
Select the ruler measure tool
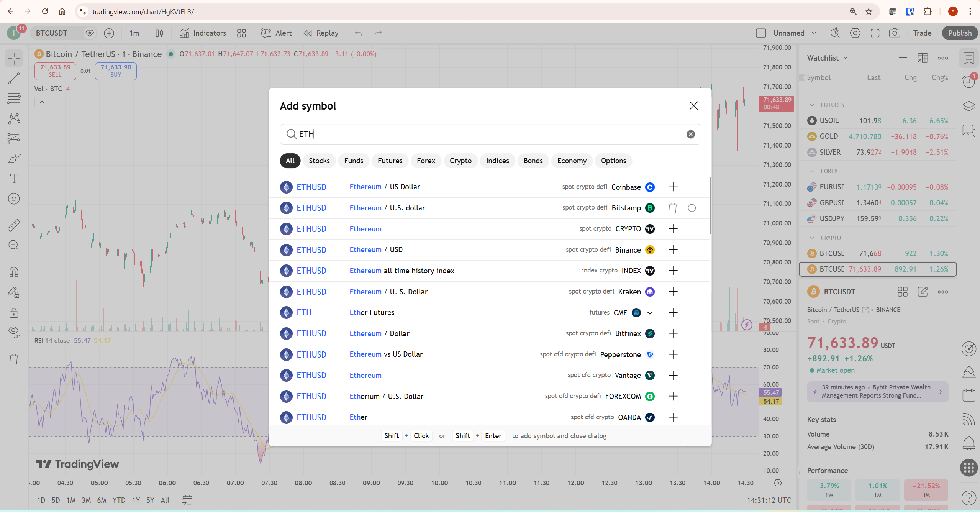coord(14,225)
